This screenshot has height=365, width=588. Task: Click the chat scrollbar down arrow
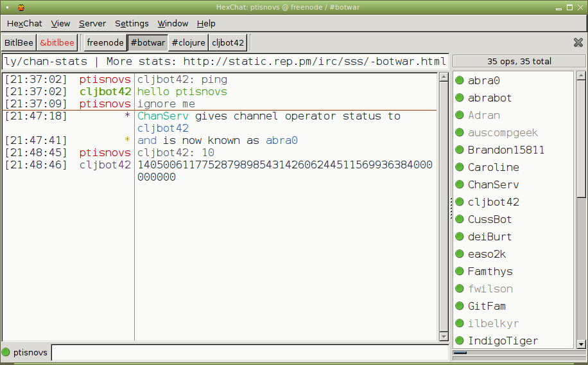pos(444,337)
